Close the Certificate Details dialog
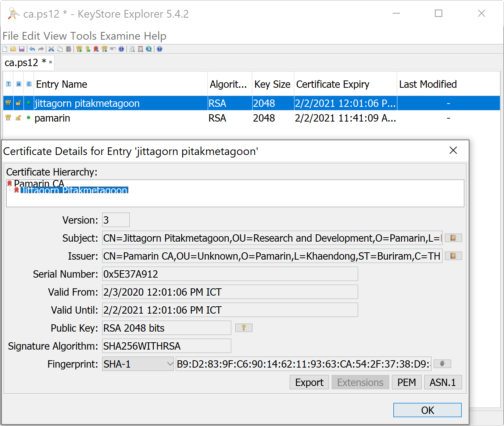Screen dimensions: 504x426 (x=453, y=150)
